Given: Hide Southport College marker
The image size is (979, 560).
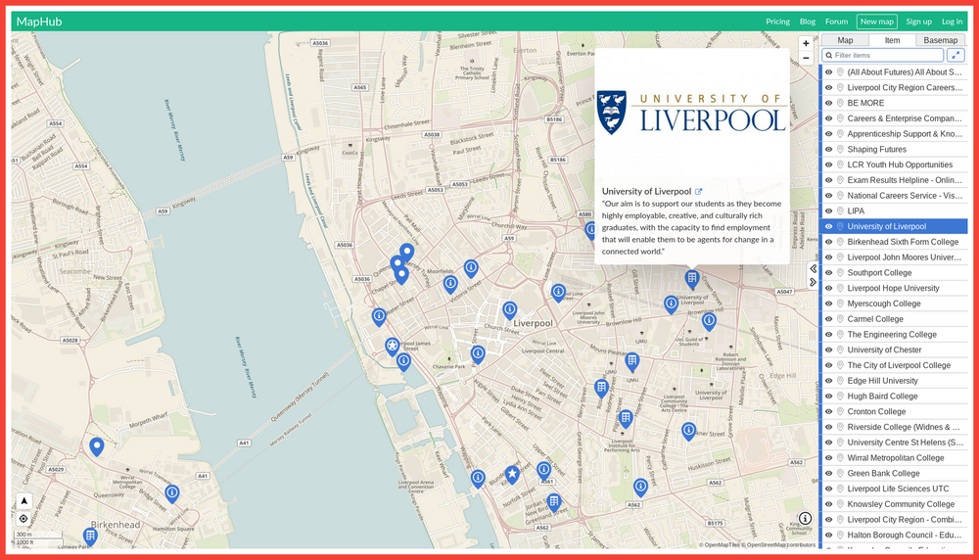Looking at the screenshot, I should 828,273.
